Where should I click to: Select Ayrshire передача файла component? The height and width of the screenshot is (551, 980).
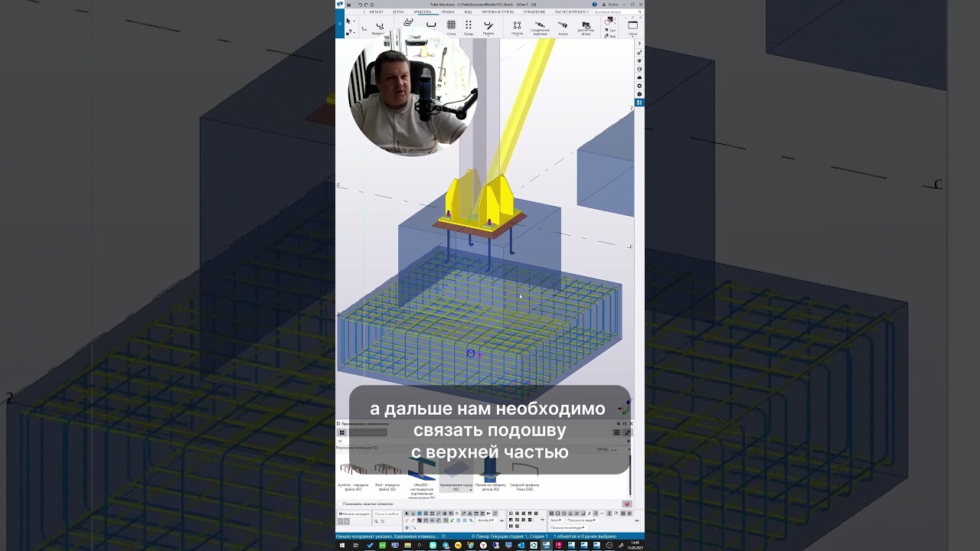click(x=353, y=475)
